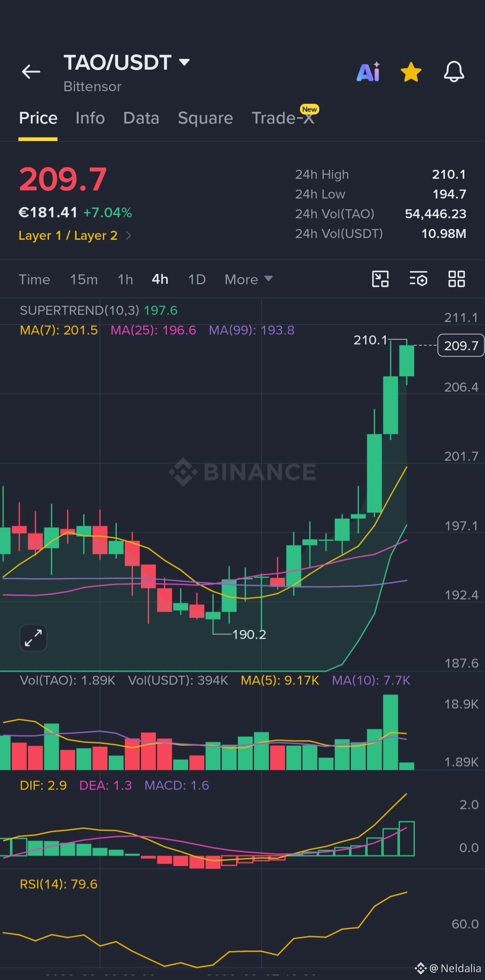Open the chart layout grid icon
This screenshot has height=980, width=485.
[457, 279]
